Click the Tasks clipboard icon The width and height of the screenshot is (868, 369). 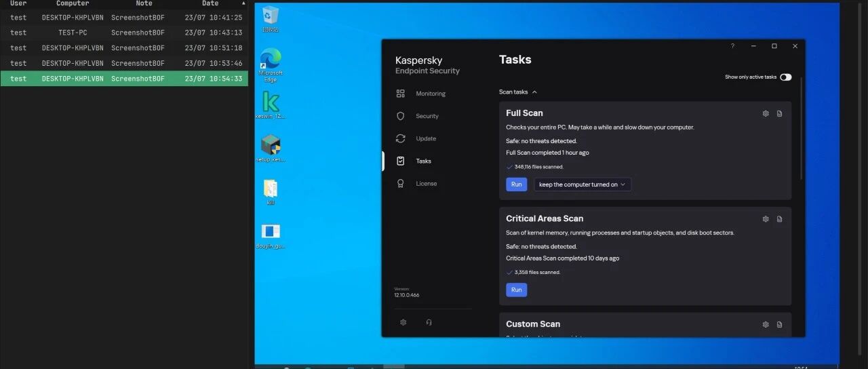(401, 161)
